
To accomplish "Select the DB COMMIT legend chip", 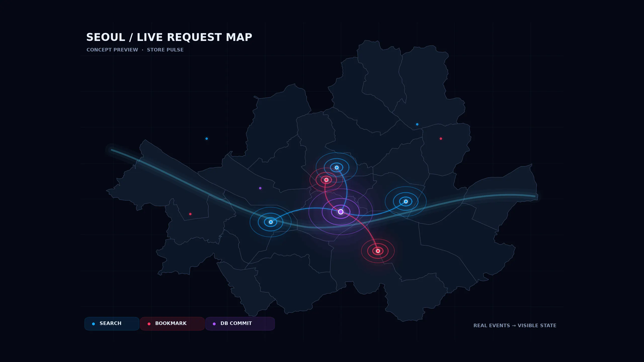I will click(x=240, y=324).
